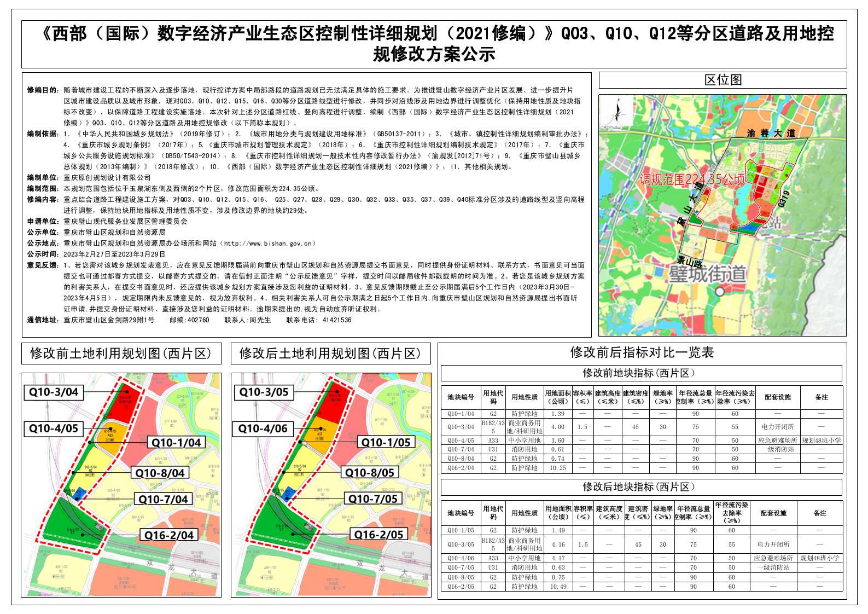Click the 区位图 heading box
Image resolution: width=868 pixels, height=614 pixels.
[x=723, y=80]
